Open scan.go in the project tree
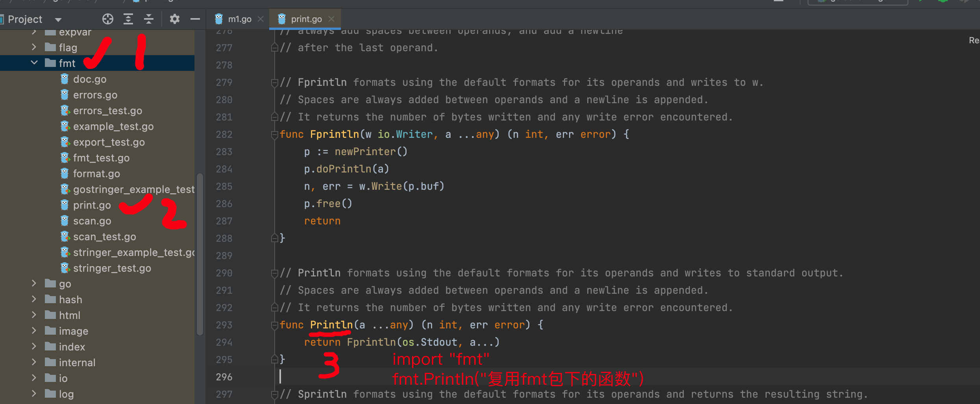The height and width of the screenshot is (404, 980). click(x=92, y=221)
